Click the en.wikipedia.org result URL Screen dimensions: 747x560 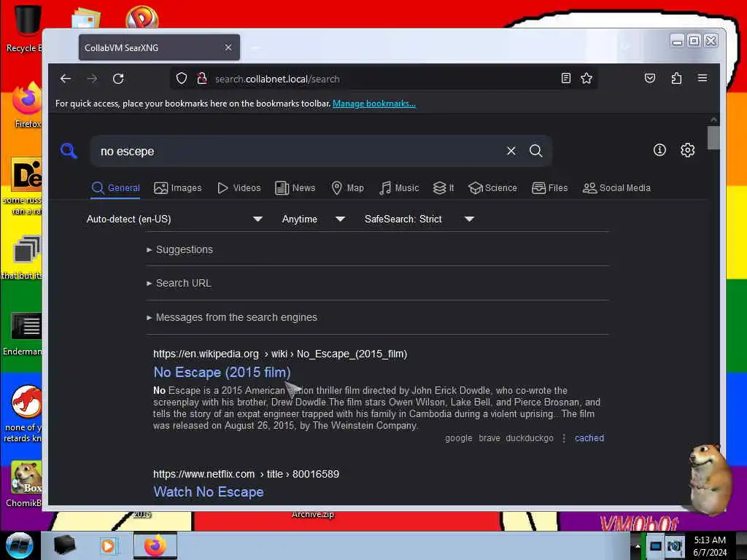click(x=280, y=354)
